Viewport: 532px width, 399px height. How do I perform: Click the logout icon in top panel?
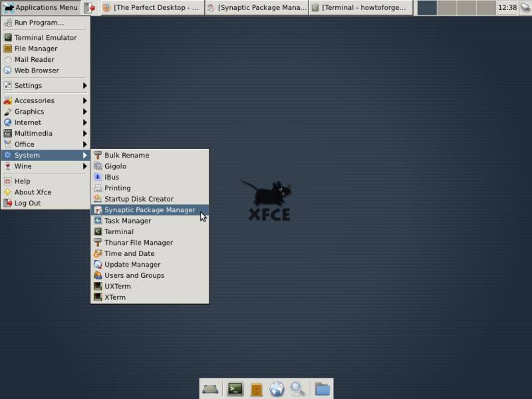tap(90, 7)
